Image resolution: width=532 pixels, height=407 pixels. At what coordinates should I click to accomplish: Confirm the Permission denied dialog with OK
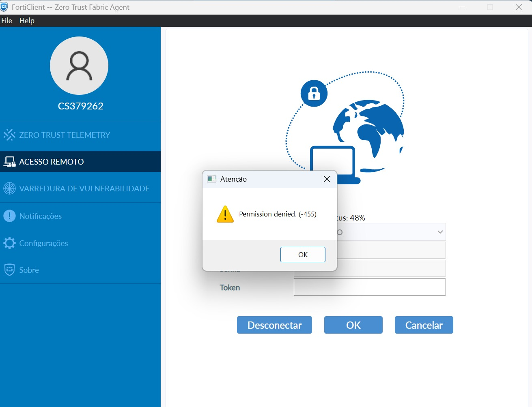303,255
